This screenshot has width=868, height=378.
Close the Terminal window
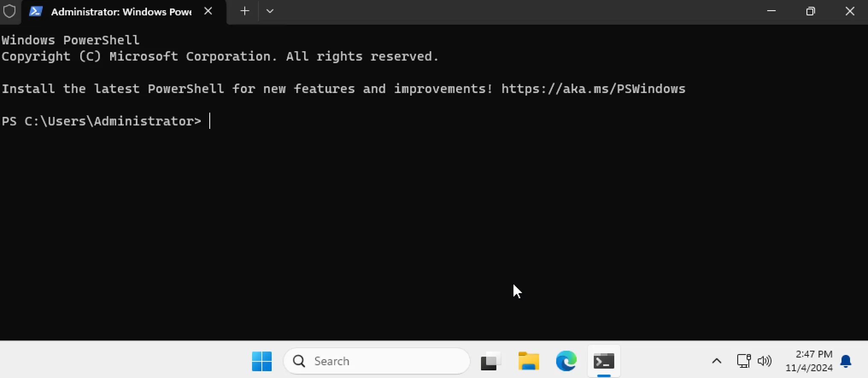pos(850,11)
